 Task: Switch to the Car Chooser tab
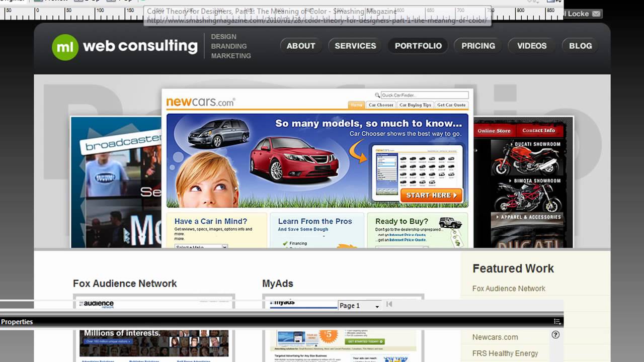[x=381, y=105]
